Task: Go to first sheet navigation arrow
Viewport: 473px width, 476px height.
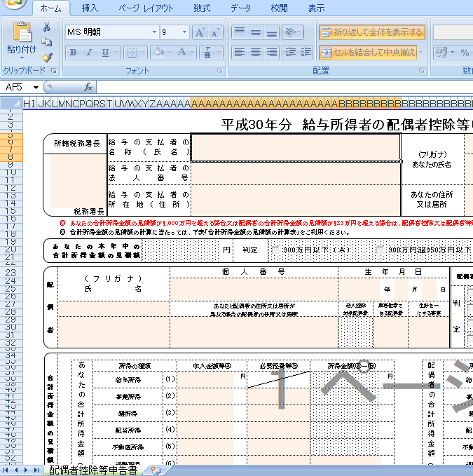Action: (x=6, y=470)
